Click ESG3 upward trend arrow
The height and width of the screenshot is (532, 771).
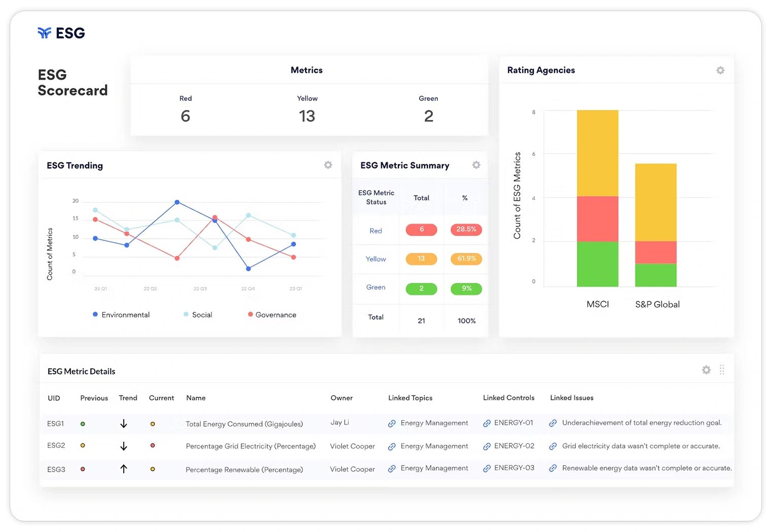tap(124, 469)
